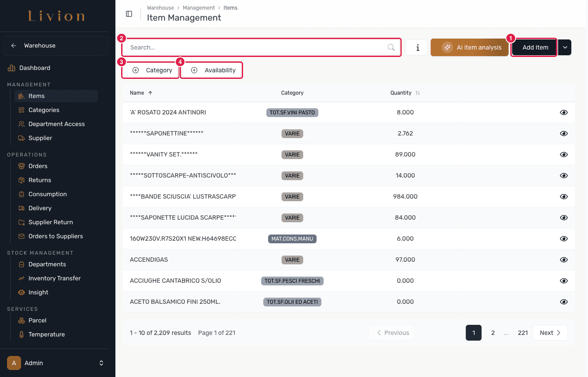
Task: Toggle the sidebar panel icon
Action: click(129, 14)
